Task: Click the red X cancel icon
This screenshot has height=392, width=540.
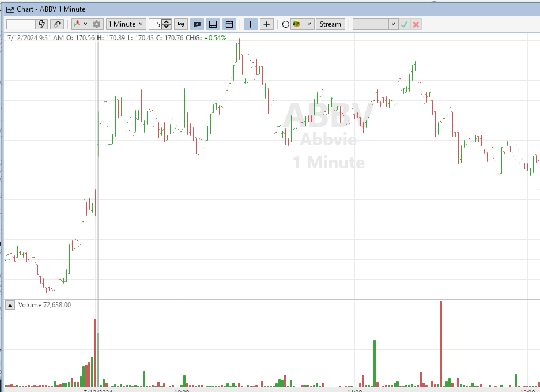Action: [x=416, y=24]
